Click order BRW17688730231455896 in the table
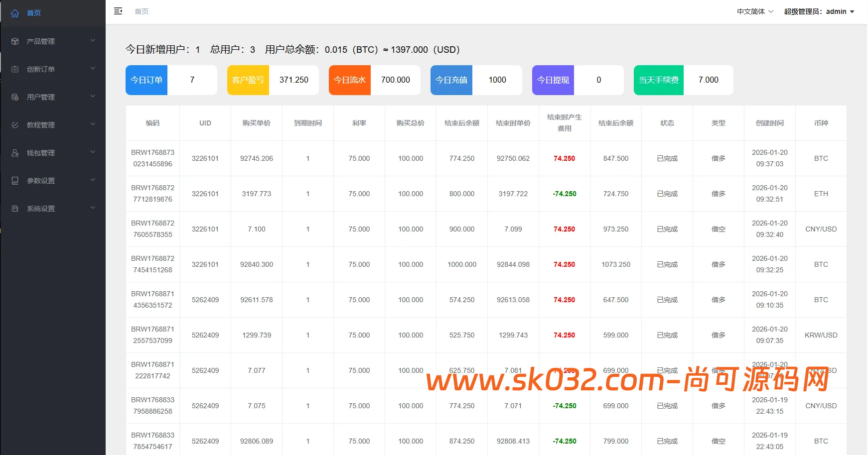The image size is (868, 455). click(x=152, y=158)
